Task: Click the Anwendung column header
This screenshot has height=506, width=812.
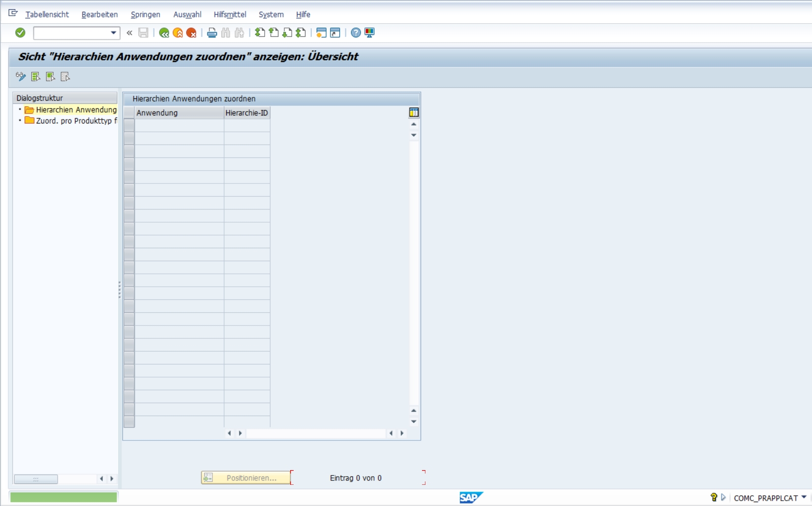Action: pos(179,113)
